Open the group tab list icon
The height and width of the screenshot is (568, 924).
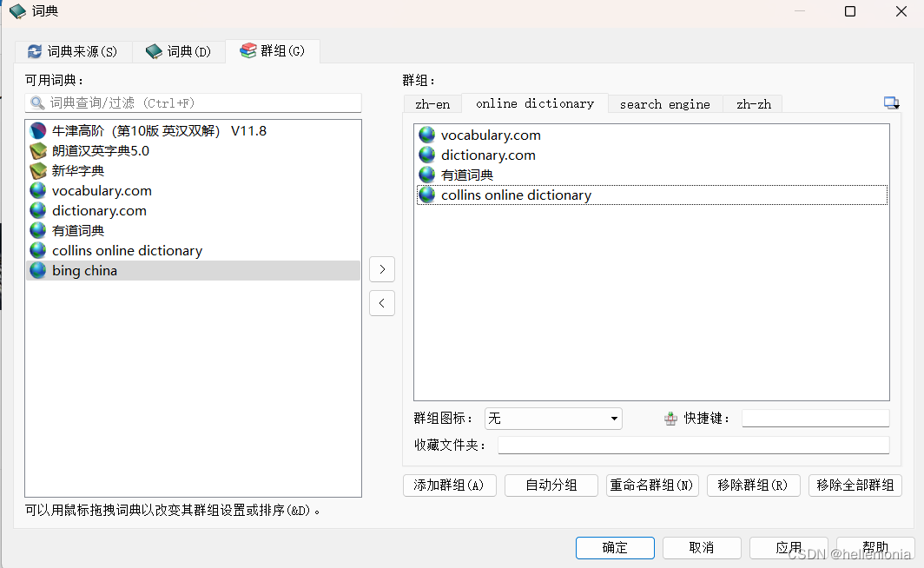tap(892, 103)
